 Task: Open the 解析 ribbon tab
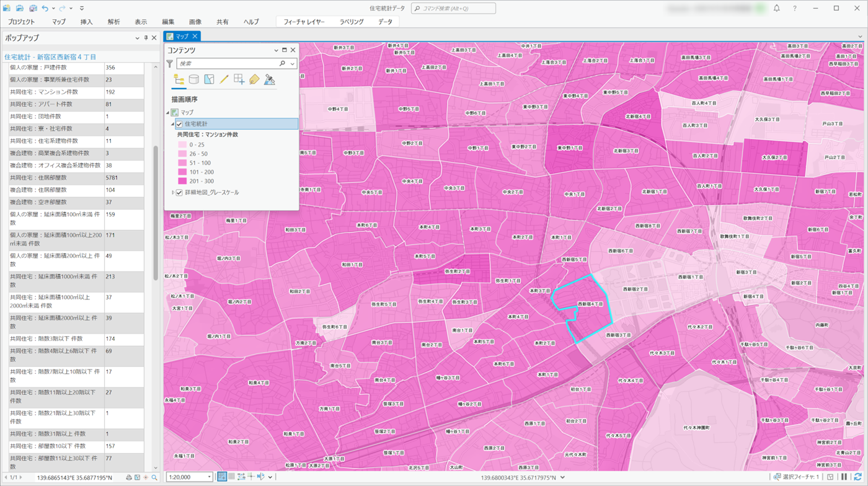(113, 22)
